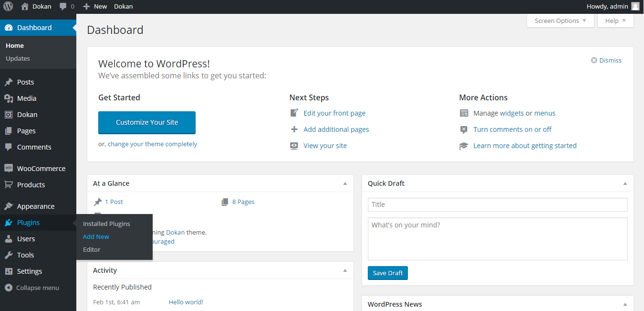This screenshot has height=311, width=644.
Task: Click the Dokan theme link in At a Glance
Action: [175, 233]
